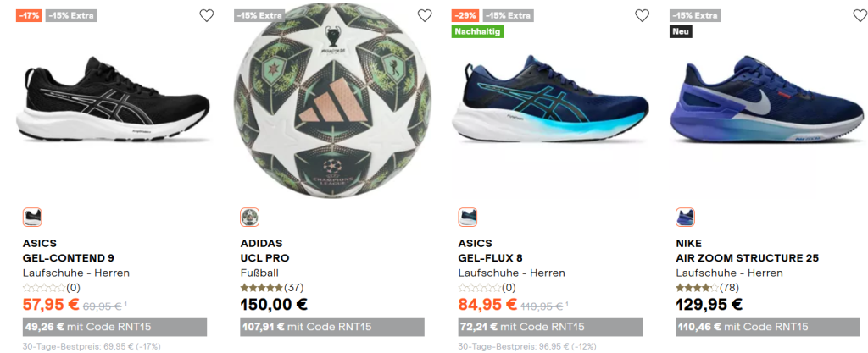The width and height of the screenshot is (868, 353).
Task: Open the GEL-FLUX 8 product title
Action: tap(491, 258)
